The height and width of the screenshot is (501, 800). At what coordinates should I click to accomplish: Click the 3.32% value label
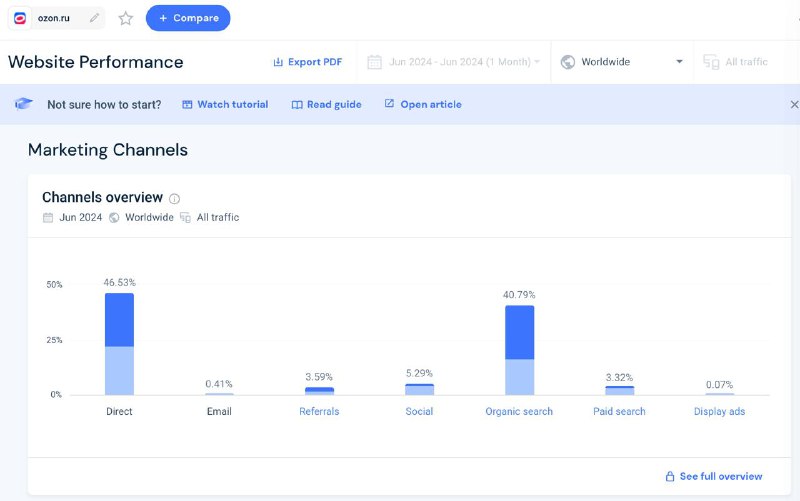tap(619, 377)
